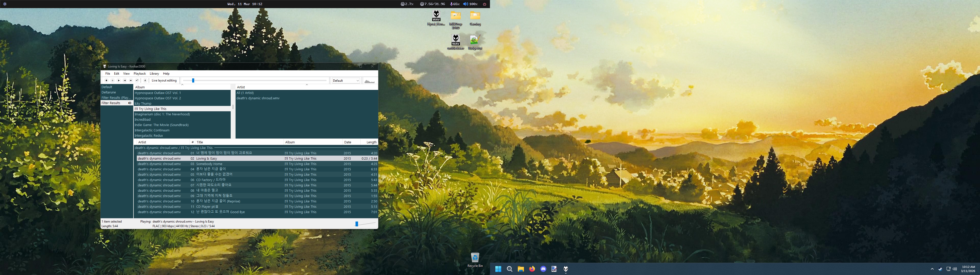Select track 03 Somebody Home
This screenshot has height=275, width=980.
(209, 164)
